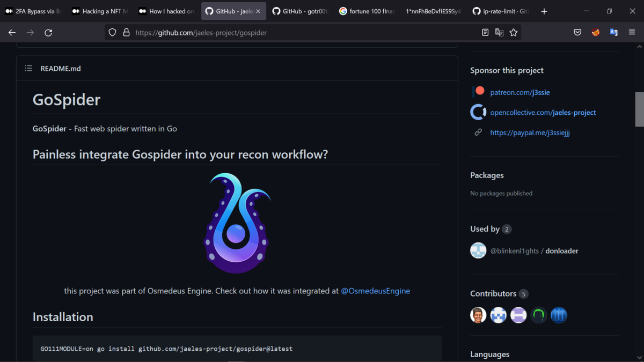Click the README.md file title
This screenshot has height=362, width=644.
[x=61, y=68]
